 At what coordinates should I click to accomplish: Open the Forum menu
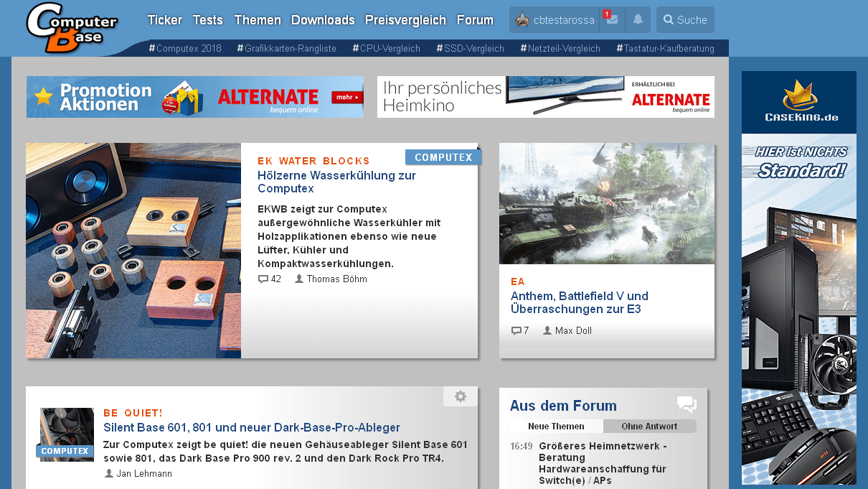(475, 20)
